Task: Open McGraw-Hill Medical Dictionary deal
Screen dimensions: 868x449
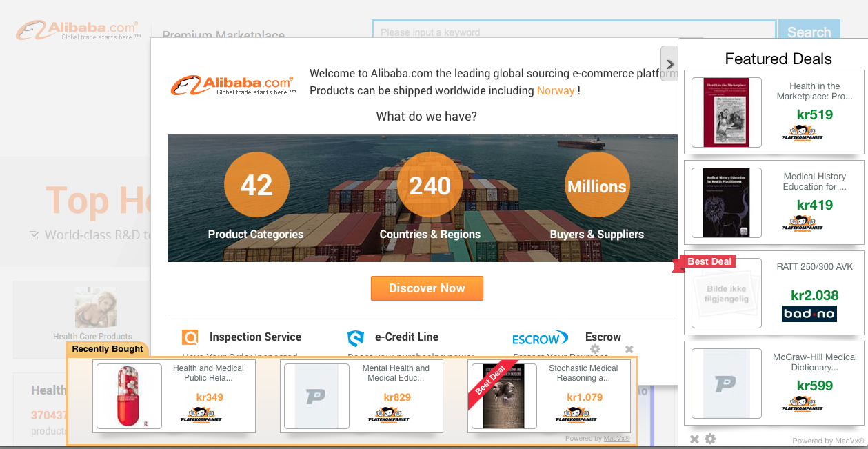Action: pos(774,383)
